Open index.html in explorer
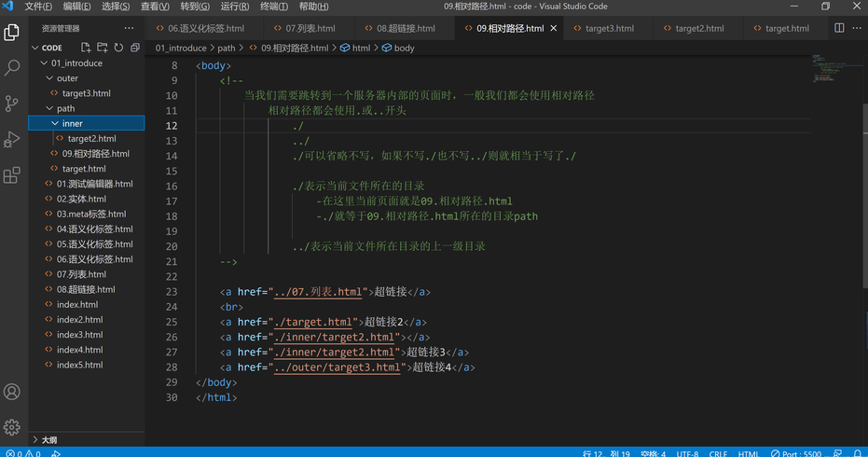This screenshot has width=868, height=457. coord(87,304)
